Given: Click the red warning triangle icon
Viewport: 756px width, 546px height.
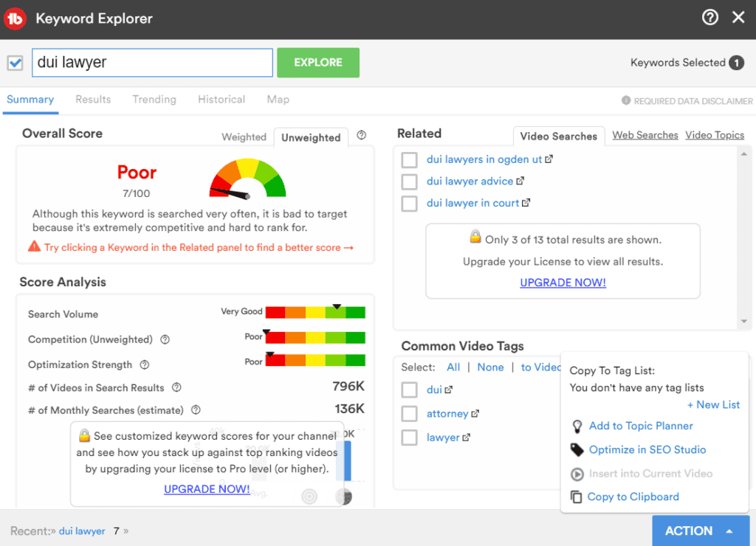Looking at the screenshot, I should click(x=34, y=246).
